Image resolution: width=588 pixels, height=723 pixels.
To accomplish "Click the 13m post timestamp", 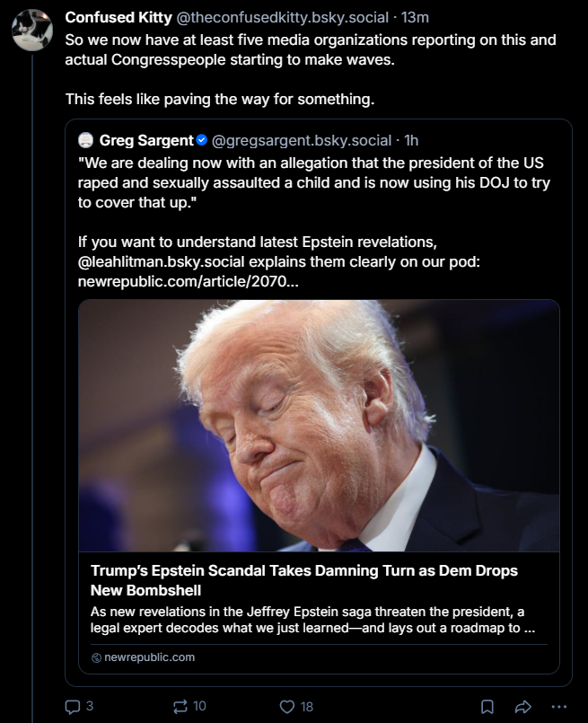I will tap(415, 17).
